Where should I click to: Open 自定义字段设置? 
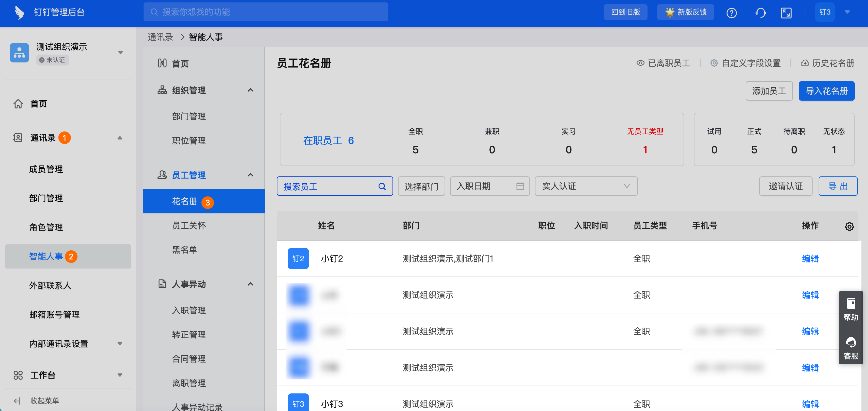pos(745,63)
